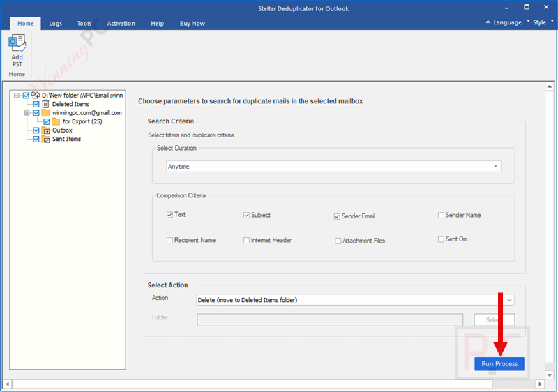Maximize the Stellar Deduplicator window
The width and height of the screenshot is (558, 392).
tap(527, 7)
